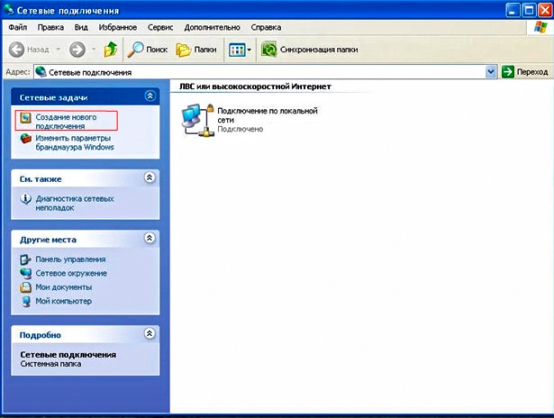Open Back history dropdown arrow

pyautogui.click(x=58, y=49)
